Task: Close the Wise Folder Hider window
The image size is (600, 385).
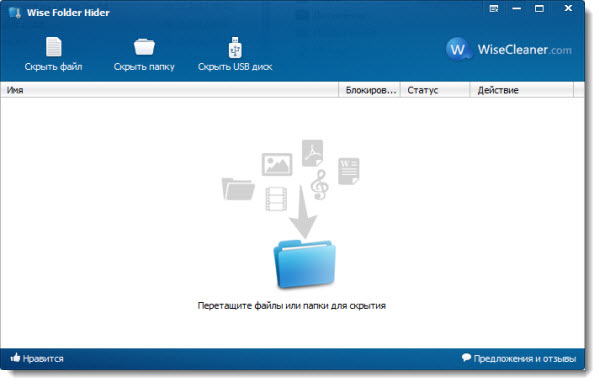Action: coord(568,8)
